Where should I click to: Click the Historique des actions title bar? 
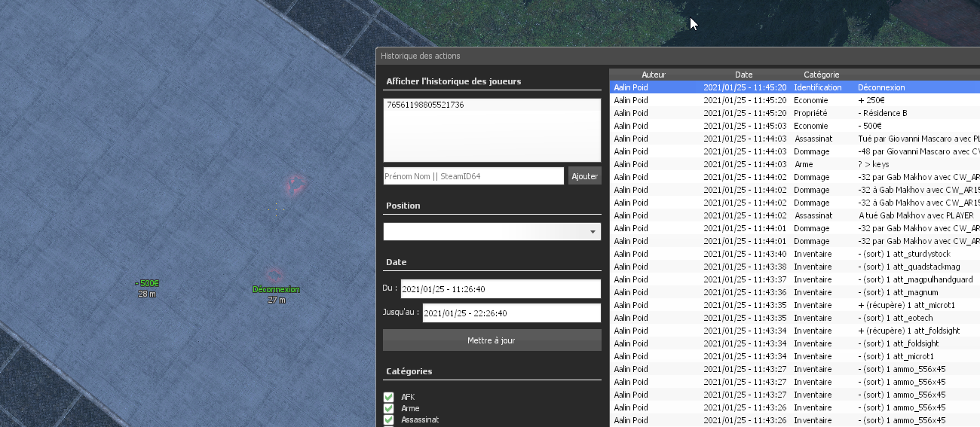[x=678, y=56]
